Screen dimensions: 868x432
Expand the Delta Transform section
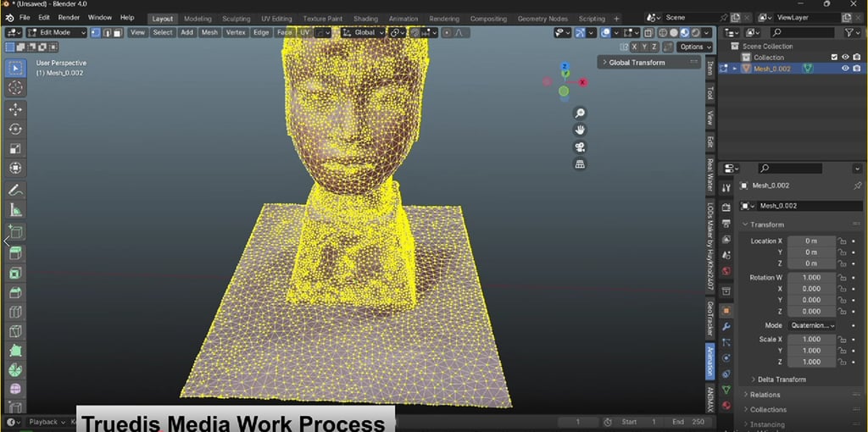click(782, 379)
